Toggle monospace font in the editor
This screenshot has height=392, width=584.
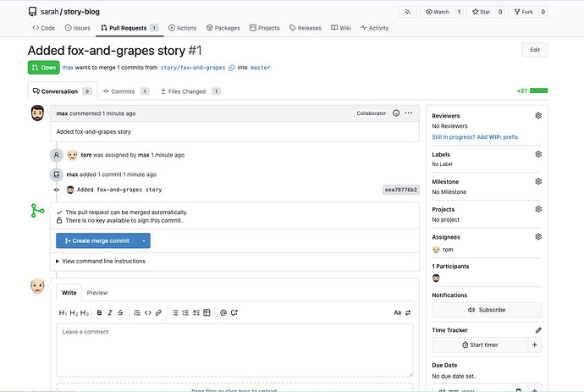(397, 312)
